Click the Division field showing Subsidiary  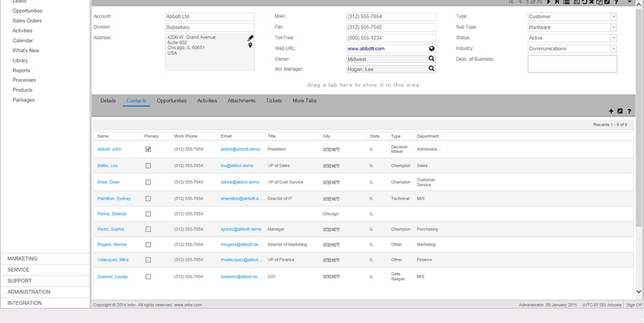tap(210, 27)
